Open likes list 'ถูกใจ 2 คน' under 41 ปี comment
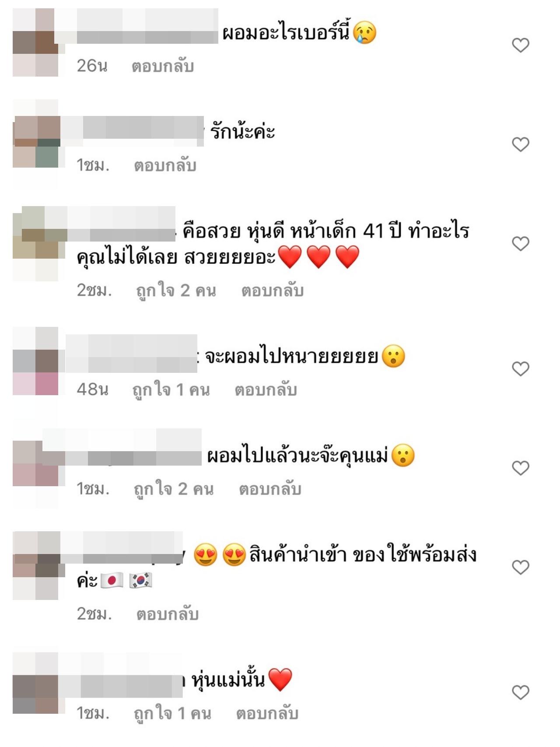The image size is (560, 747). click(x=176, y=291)
